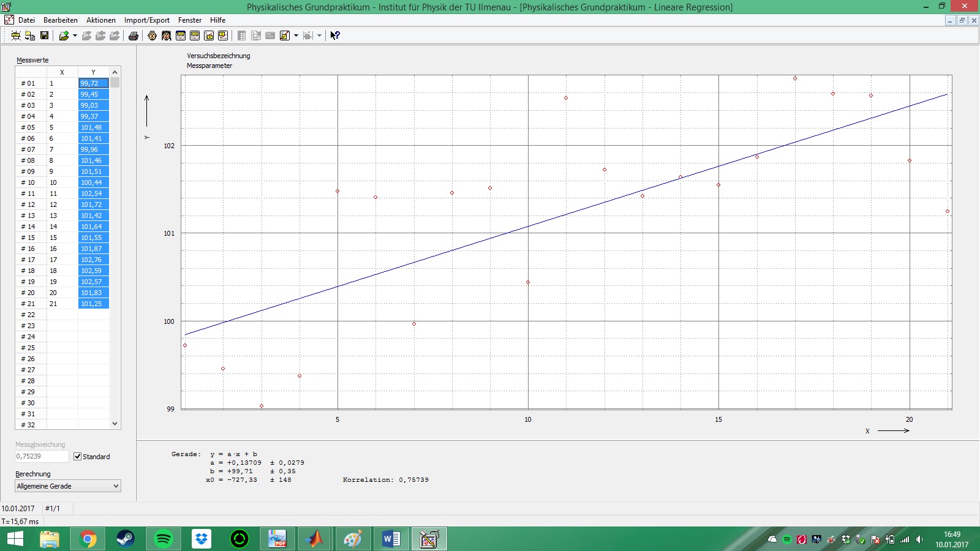Click the first toolbar icon at far left
Screen dimensions: 980x551
[16, 36]
